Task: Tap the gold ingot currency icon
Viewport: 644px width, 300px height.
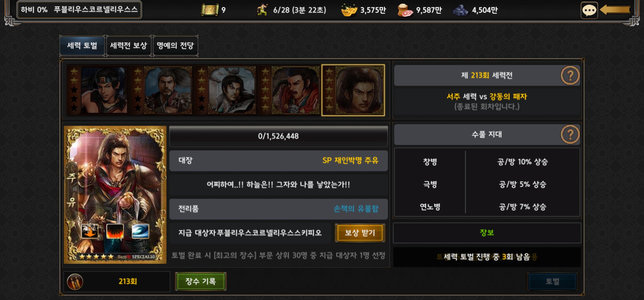Action: point(349,10)
